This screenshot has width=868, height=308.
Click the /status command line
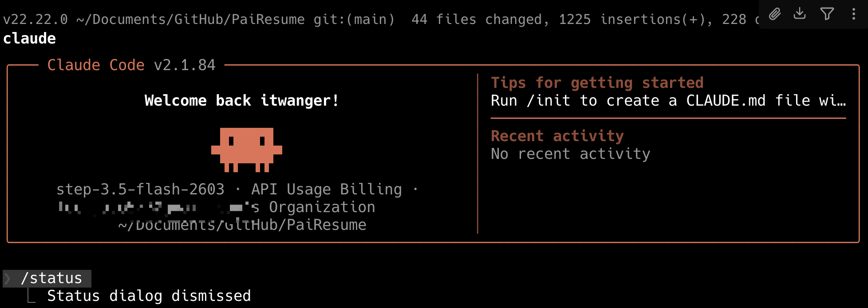point(51,279)
